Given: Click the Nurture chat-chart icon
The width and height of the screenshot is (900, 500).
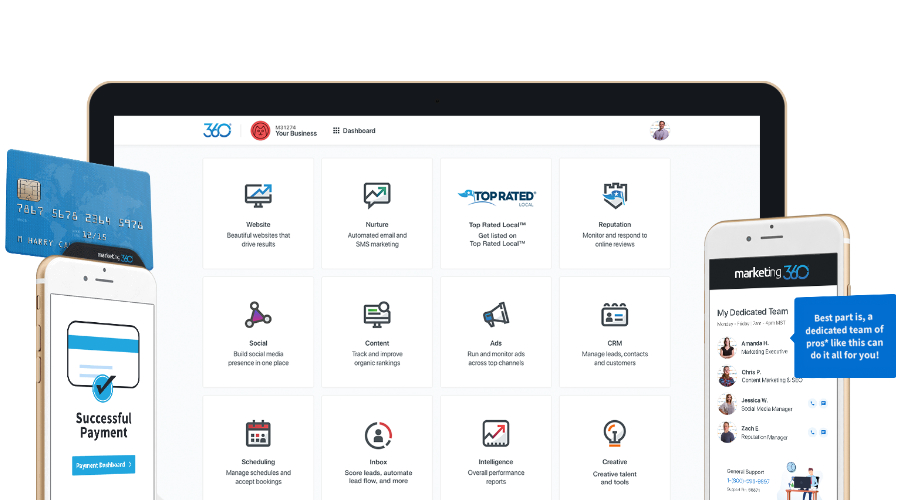Looking at the screenshot, I should pos(377,195).
